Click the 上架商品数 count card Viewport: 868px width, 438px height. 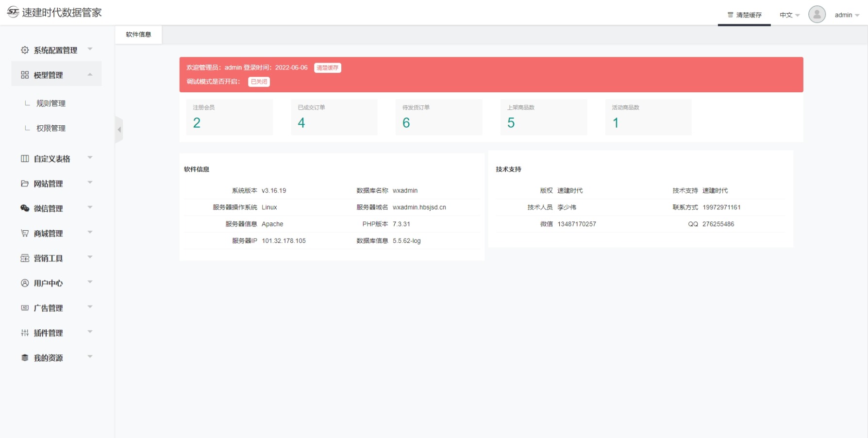(x=544, y=117)
